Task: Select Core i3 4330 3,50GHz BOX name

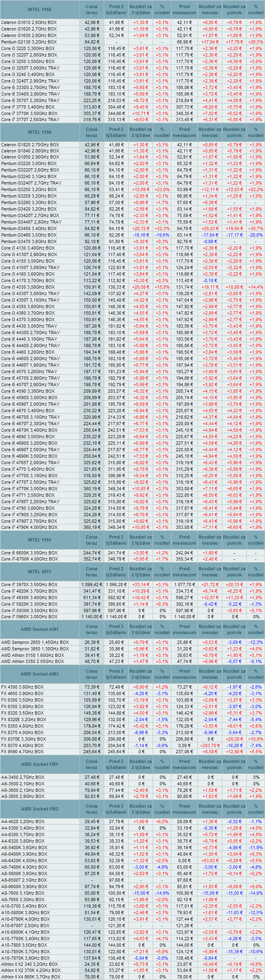Action: click(x=28, y=287)
